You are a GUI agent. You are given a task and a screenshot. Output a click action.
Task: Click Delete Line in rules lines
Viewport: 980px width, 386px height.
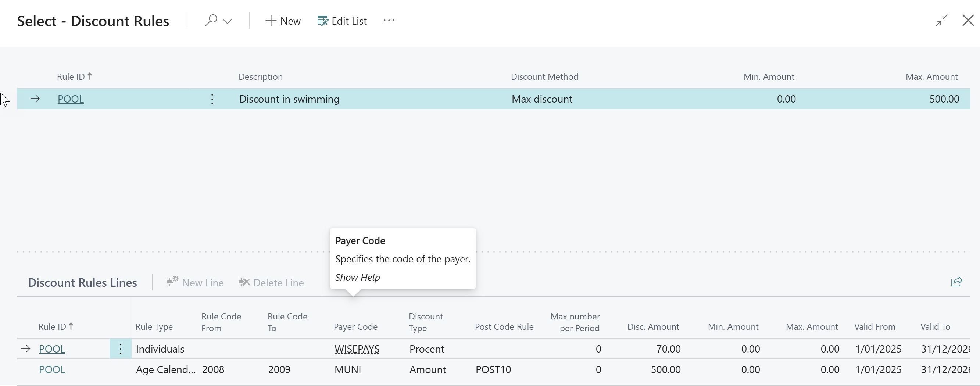click(x=271, y=283)
